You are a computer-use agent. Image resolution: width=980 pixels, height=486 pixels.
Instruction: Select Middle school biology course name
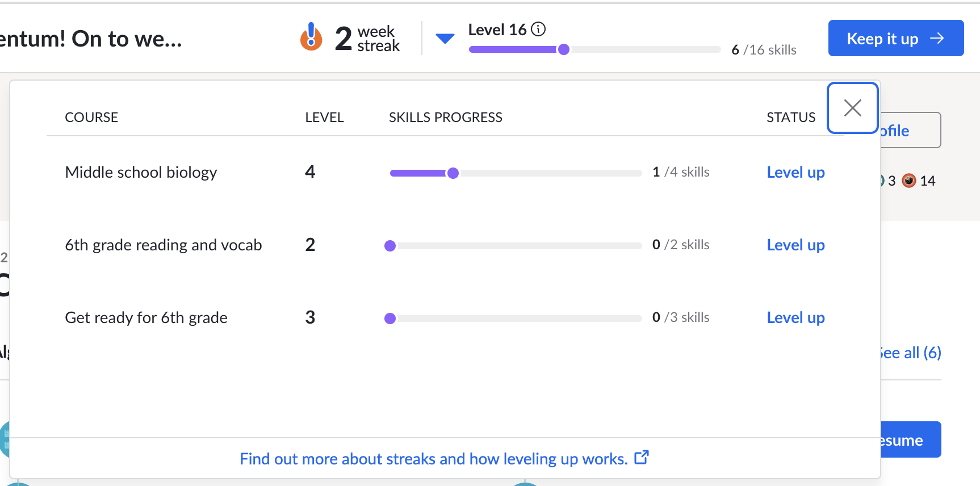pyautogui.click(x=141, y=172)
